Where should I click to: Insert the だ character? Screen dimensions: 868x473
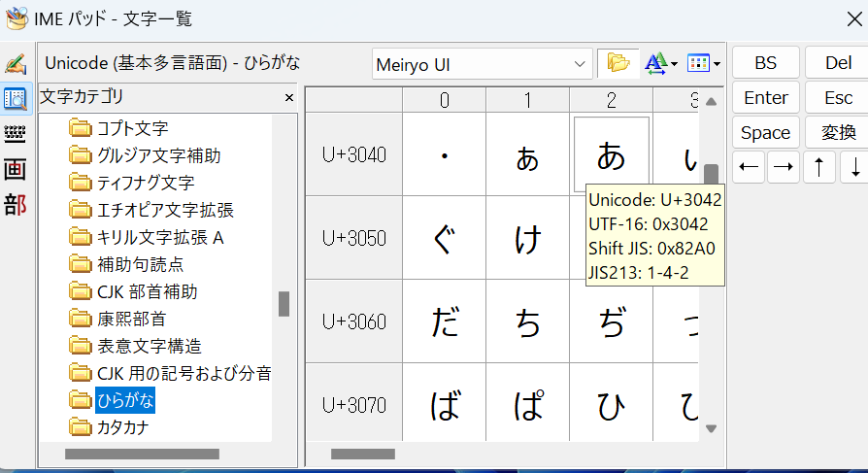click(445, 321)
